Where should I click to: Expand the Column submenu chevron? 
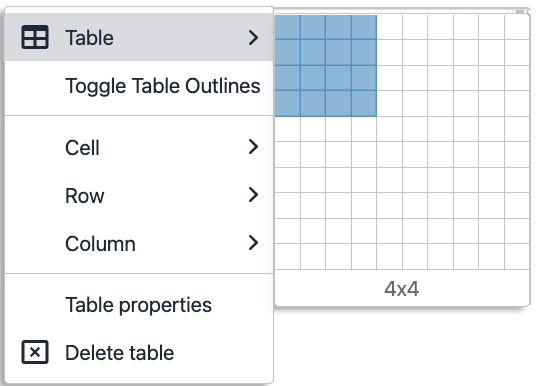253,243
